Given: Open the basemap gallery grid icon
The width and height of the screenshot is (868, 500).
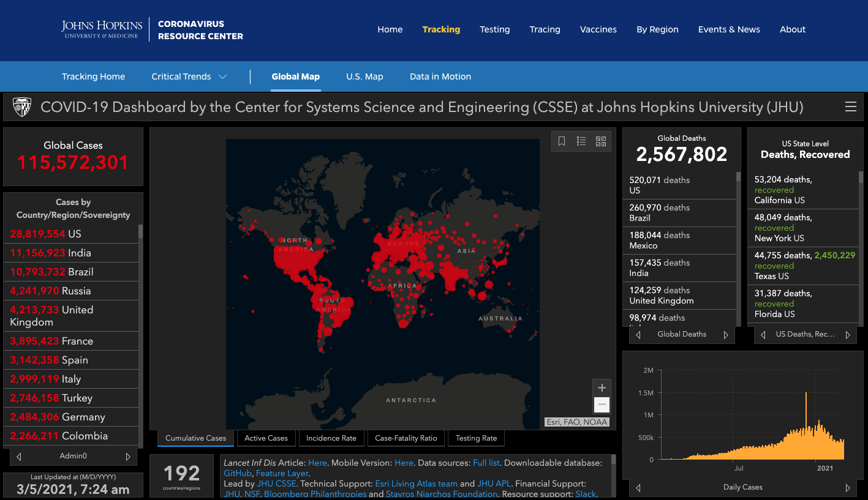Looking at the screenshot, I should coord(600,141).
